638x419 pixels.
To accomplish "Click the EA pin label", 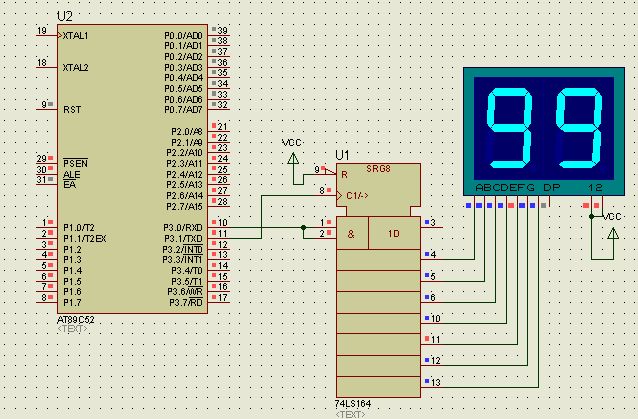I will 70,185.
